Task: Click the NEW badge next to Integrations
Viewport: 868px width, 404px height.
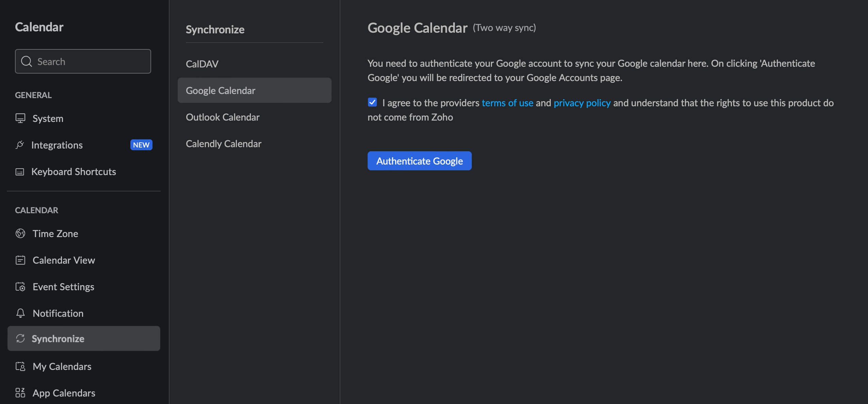Action: point(141,145)
